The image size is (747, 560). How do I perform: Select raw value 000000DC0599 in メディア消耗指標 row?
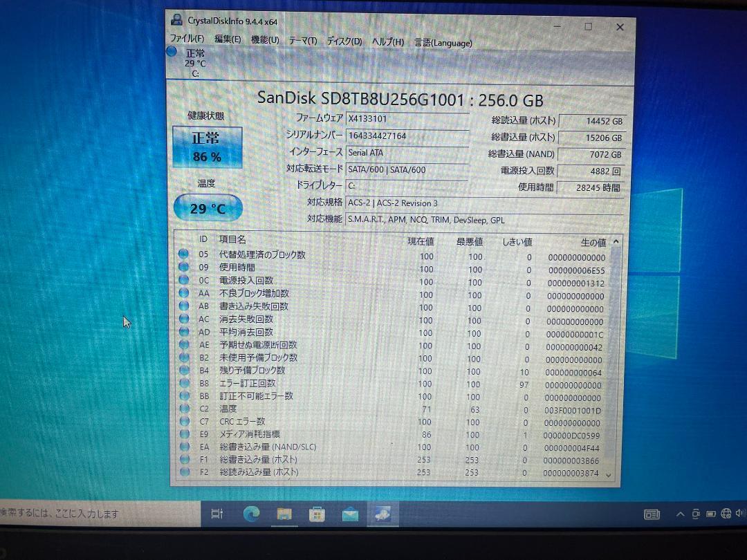pyautogui.click(x=572, y=436)
